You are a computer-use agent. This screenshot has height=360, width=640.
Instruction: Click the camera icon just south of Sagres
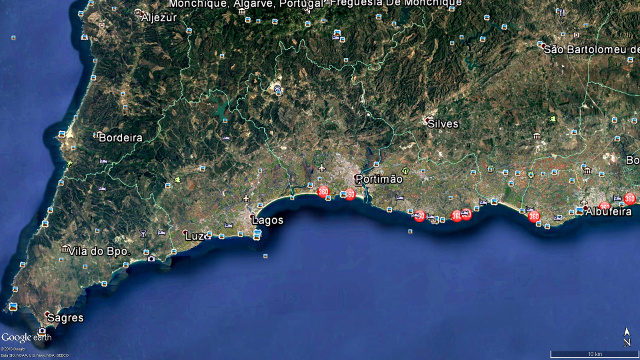[x=42, y=331]
